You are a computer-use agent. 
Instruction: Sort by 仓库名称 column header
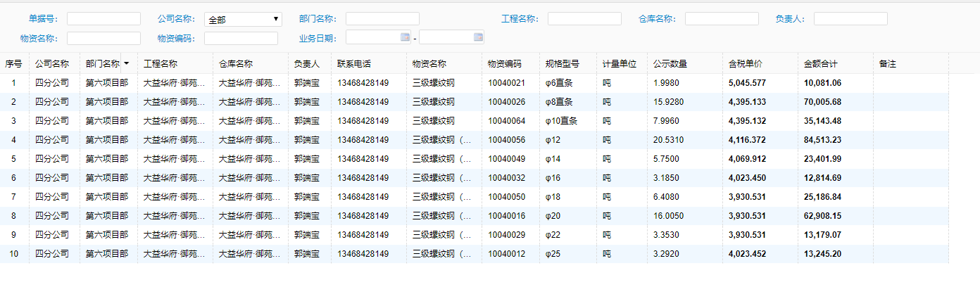tap(251, 64)
